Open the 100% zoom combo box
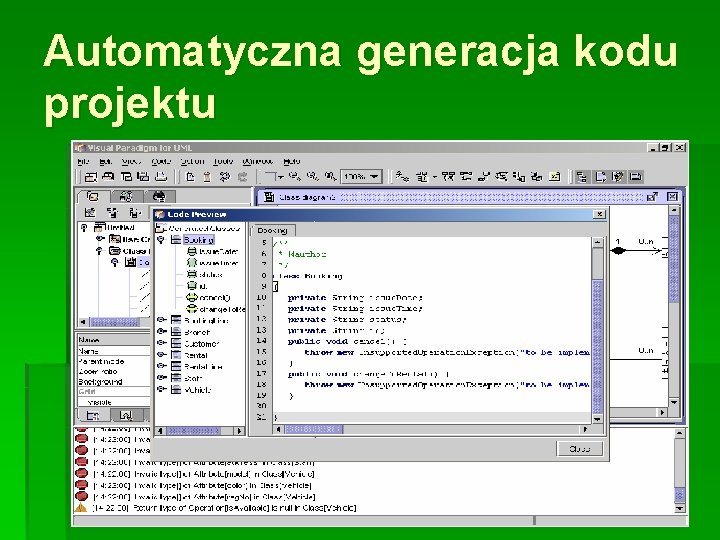720x540 pixels. pos(361,176)
